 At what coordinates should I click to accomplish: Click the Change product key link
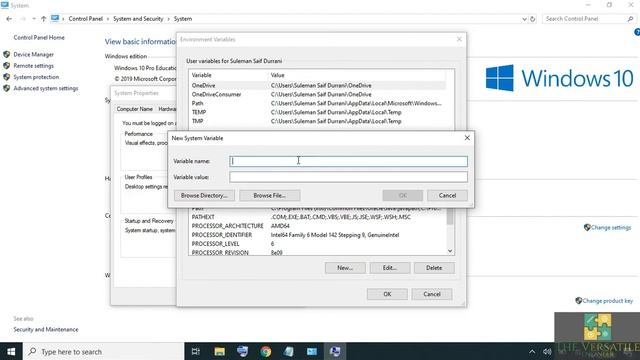[x=607, y=301]
